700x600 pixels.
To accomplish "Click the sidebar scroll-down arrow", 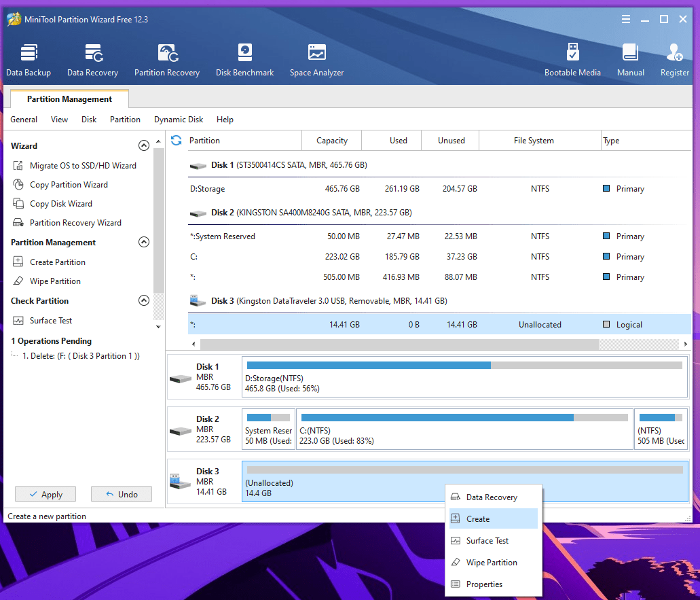I will click(158, 327).
